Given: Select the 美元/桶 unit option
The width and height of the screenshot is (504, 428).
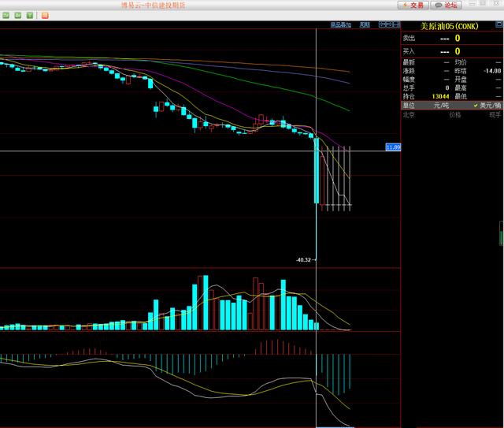Looking at the screenshot, I should [x=487, y=106].
